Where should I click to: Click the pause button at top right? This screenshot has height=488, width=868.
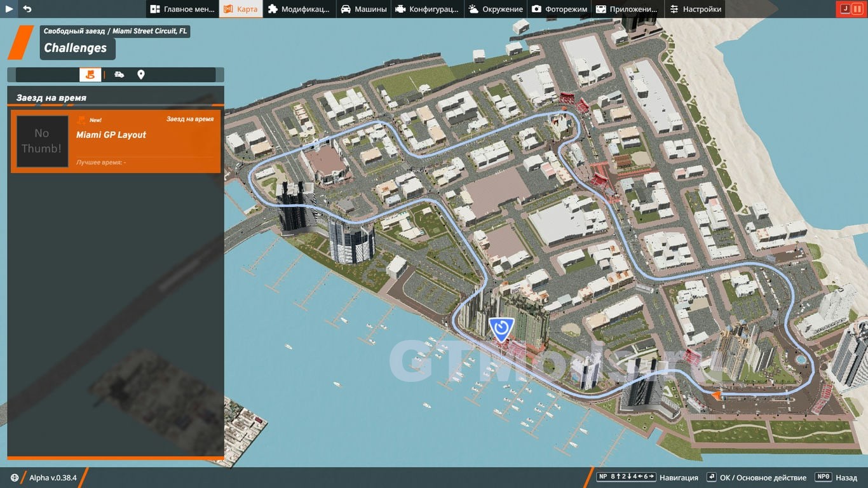pyautogui.click(x=857, y=9)
